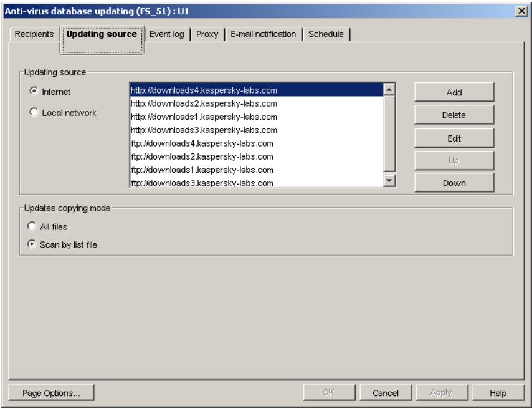Viewport: 532px width, 409px height.
Task: Go to the Proxy tab
Action: [x=207, y=34]
